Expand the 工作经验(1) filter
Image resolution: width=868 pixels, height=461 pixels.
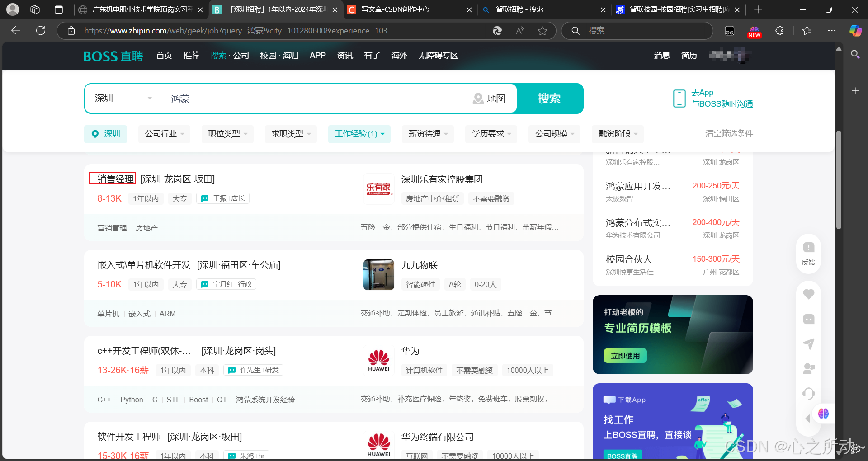[x=359, y=134]
